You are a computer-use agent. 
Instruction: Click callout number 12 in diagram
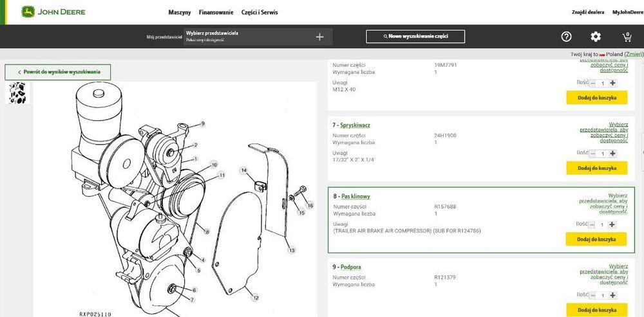[x=254, y=298]
